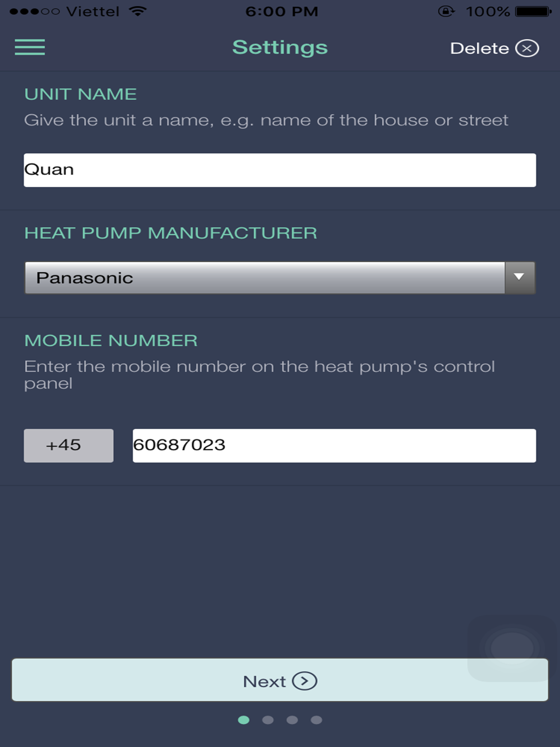Tap the arrow circle beside Next
560x747 pixels.
[x=304, y=681]
